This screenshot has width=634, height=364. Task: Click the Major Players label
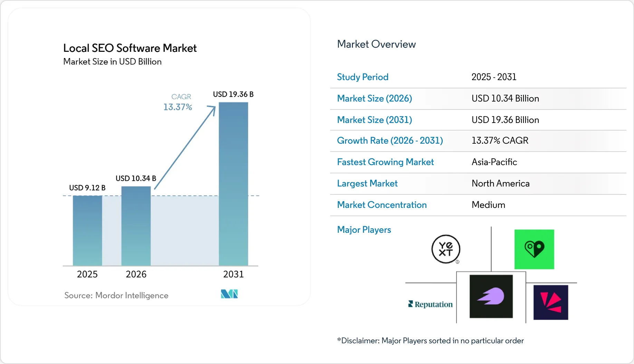[364, 230]
